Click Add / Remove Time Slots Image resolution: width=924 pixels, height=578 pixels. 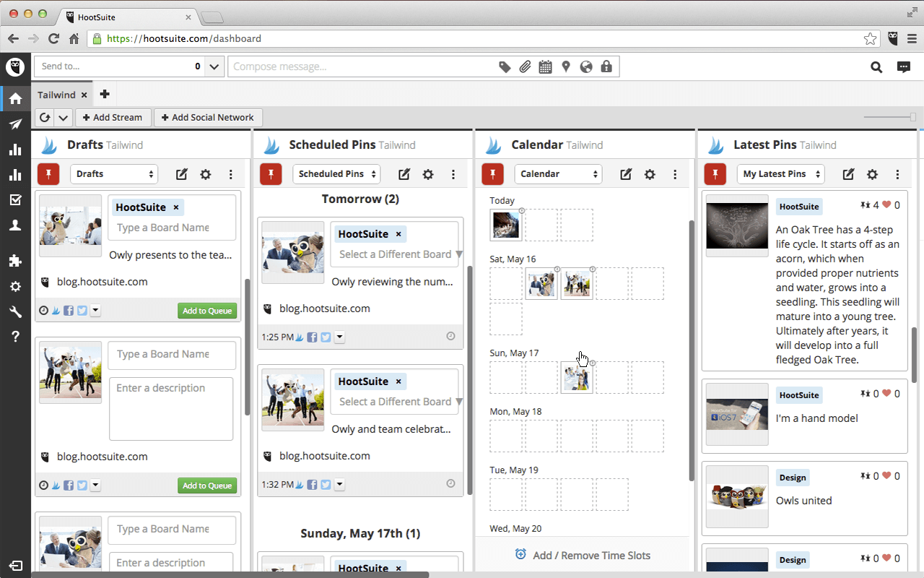coord(582,555)
